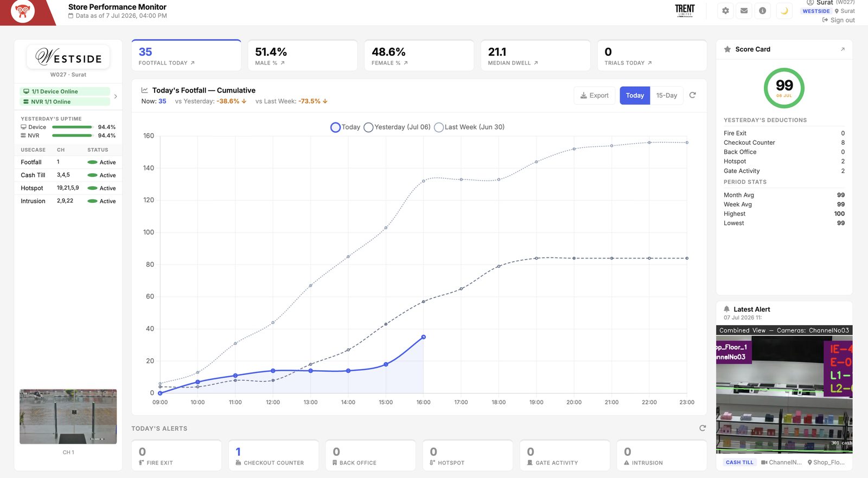Open the settings gear icon

725,10
